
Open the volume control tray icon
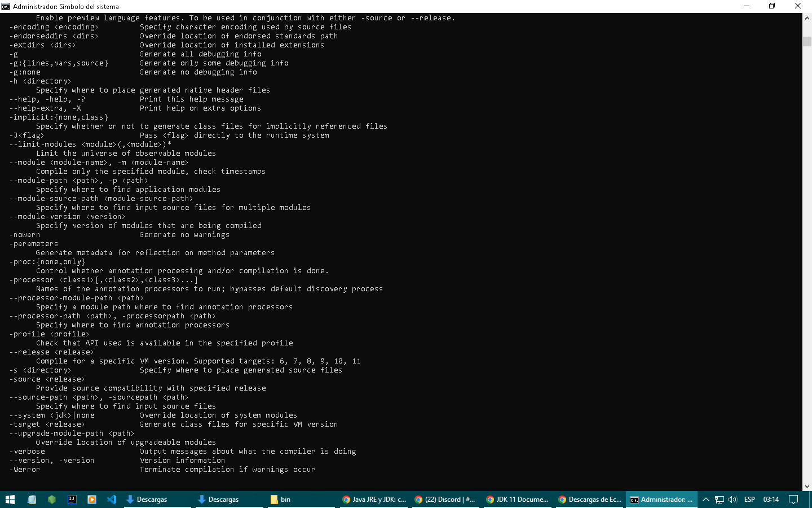tap(732, 500)
